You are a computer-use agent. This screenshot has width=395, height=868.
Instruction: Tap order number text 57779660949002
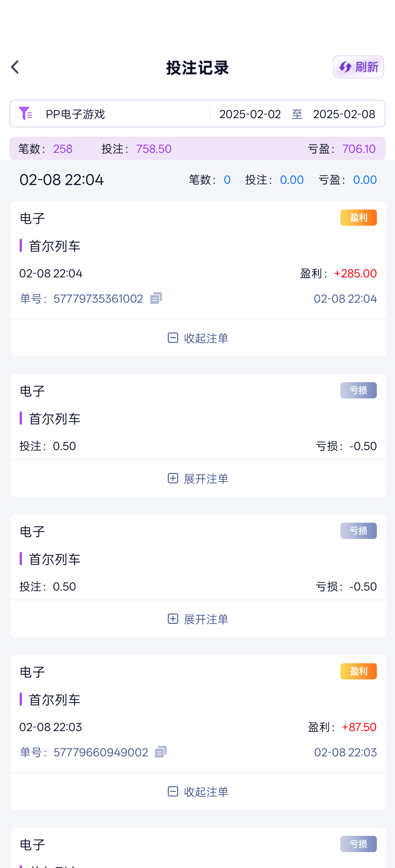click(101, 752)
